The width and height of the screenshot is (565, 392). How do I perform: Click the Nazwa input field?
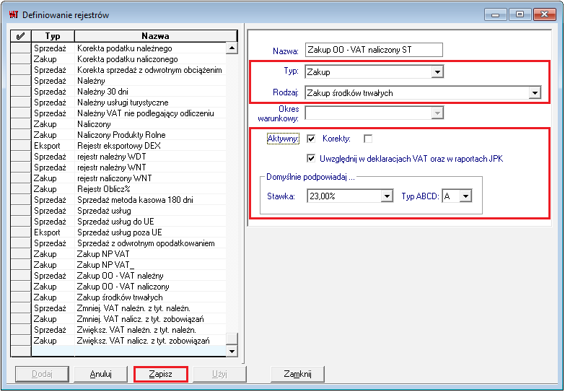tap(374, 50)
